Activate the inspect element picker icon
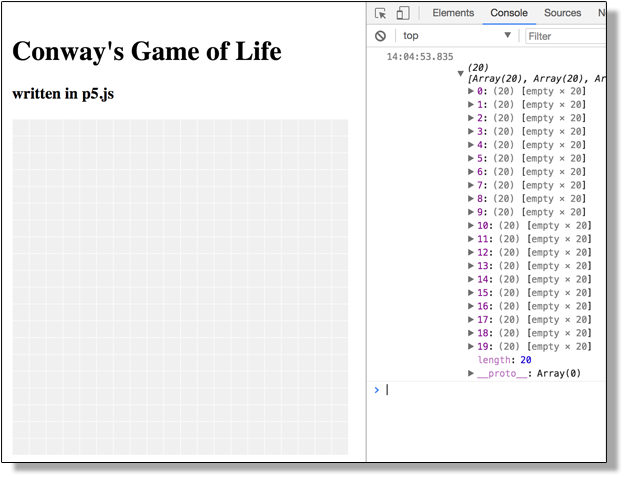The height and width of the screenshot is (480, 640). [x=380, y=13]
